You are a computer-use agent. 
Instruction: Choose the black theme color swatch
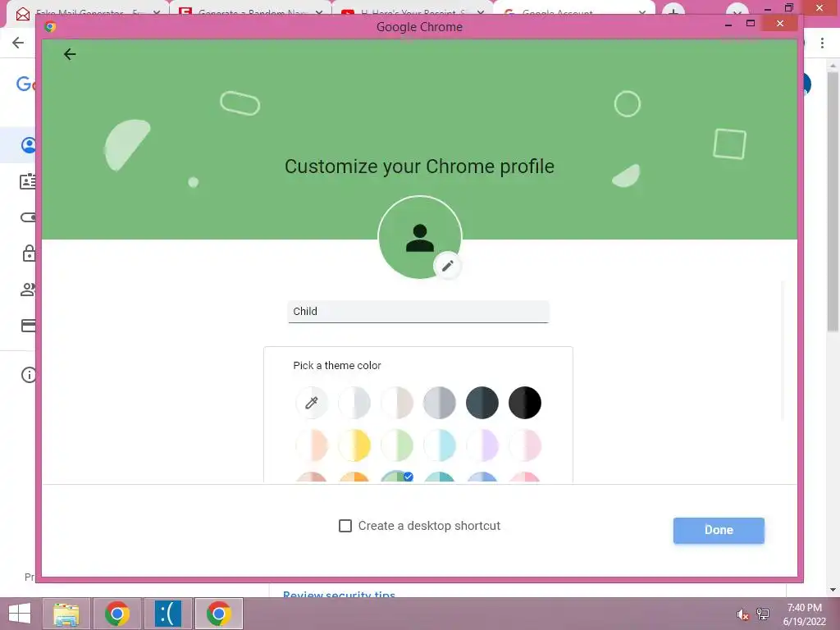click(525, 402)
